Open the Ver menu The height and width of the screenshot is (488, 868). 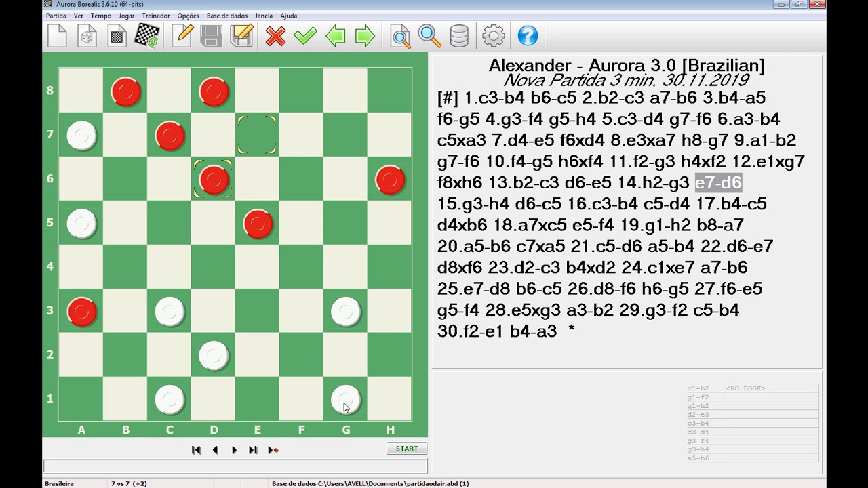[x=79, y=16]
